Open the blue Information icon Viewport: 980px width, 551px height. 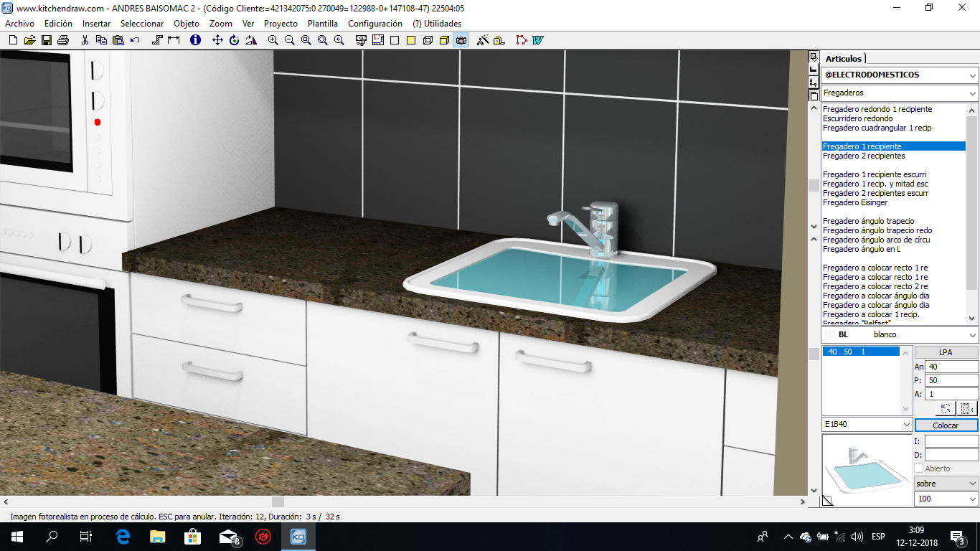pyautogui.click(x=195, y=40)
